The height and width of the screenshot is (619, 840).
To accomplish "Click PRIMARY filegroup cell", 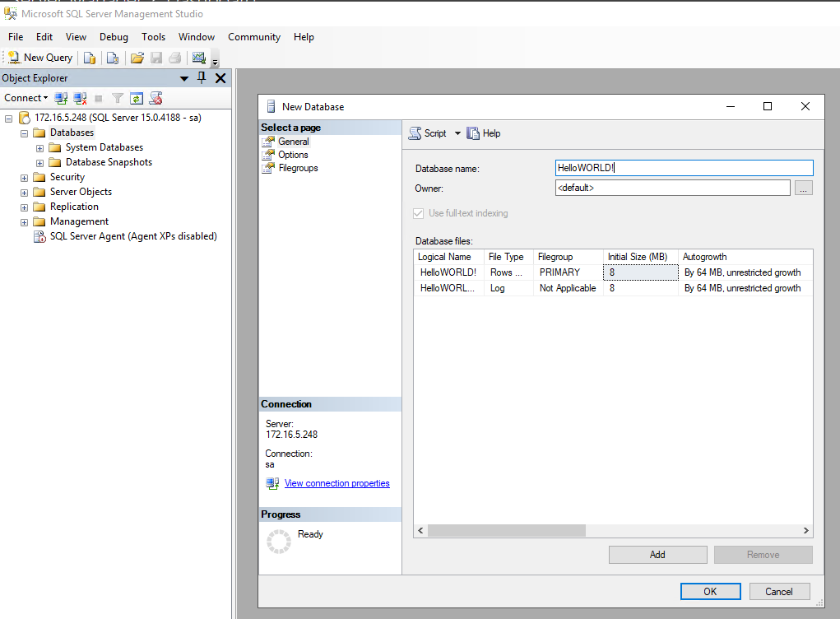I will [569, 272].
